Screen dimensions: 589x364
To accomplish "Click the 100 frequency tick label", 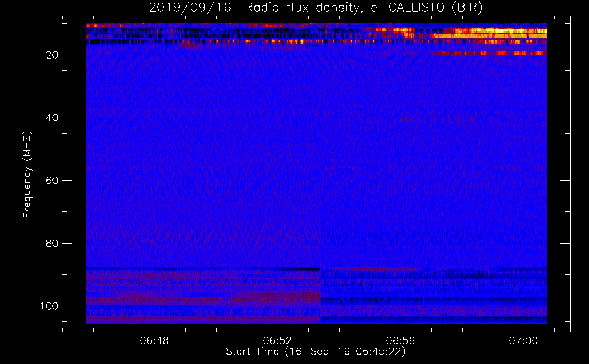I will coord(49,306).
